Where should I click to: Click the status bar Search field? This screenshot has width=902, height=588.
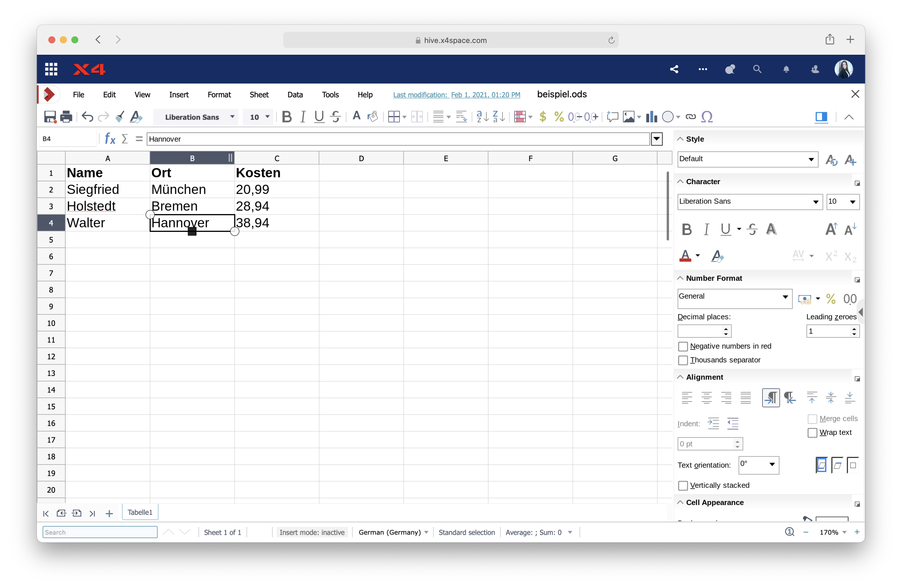click(x=100, y=532)
